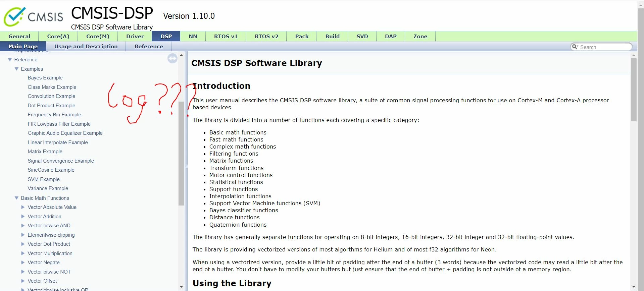This screenshot has width=644, height=291.
Task: Expand the Vector Absolute Value node
Action: pyautogui.click(x=23, y=207)
